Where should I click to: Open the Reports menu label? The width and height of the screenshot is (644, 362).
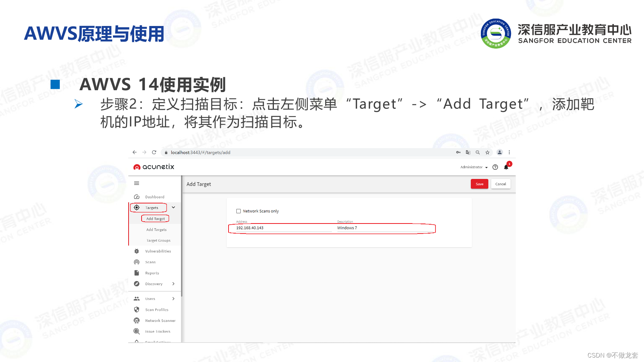(152, 273)
